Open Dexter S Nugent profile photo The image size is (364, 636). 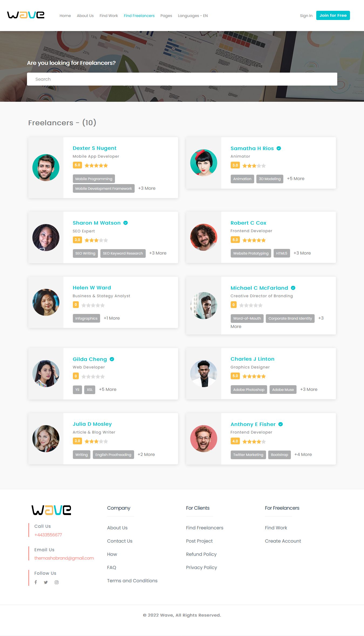point(46,168)
